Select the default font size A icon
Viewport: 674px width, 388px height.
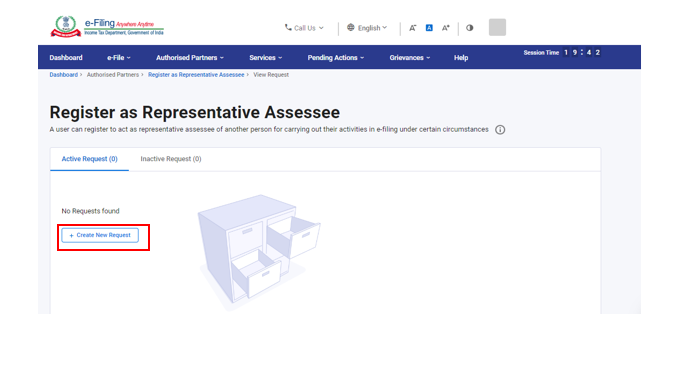coord(429,28)
